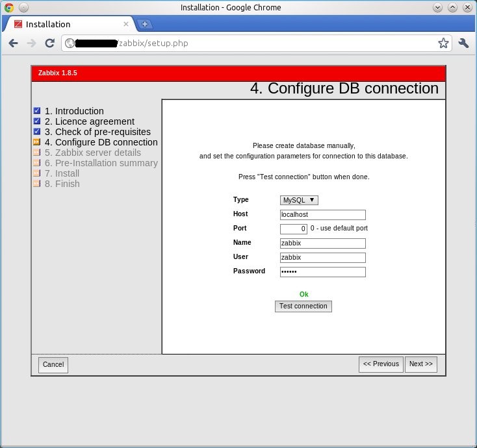The width and height of the screenshot is (477, 448).
Task: Click the '7. Install' step text
Action: tap(62, 173)
